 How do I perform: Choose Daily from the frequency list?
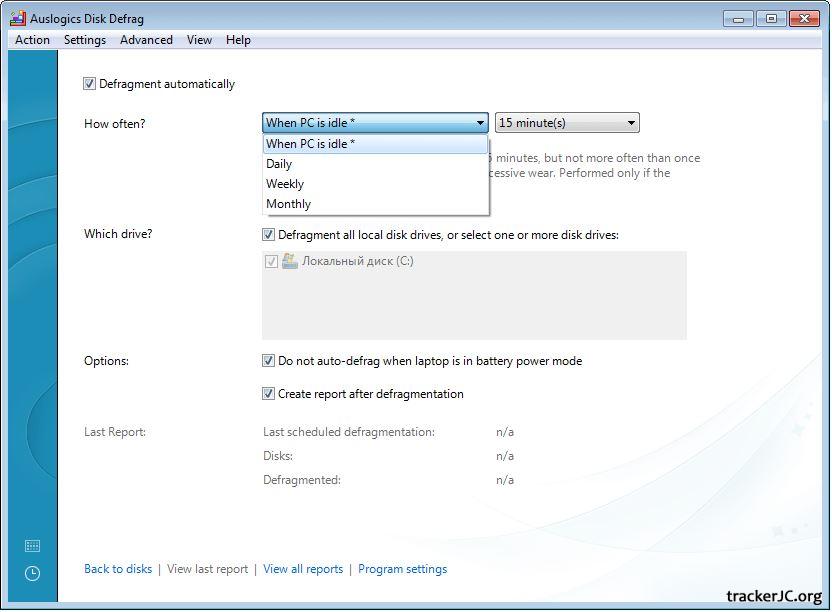(279, 164)
